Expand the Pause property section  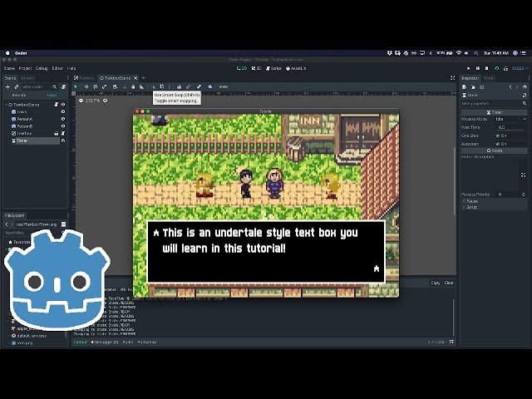coord(494,201)
